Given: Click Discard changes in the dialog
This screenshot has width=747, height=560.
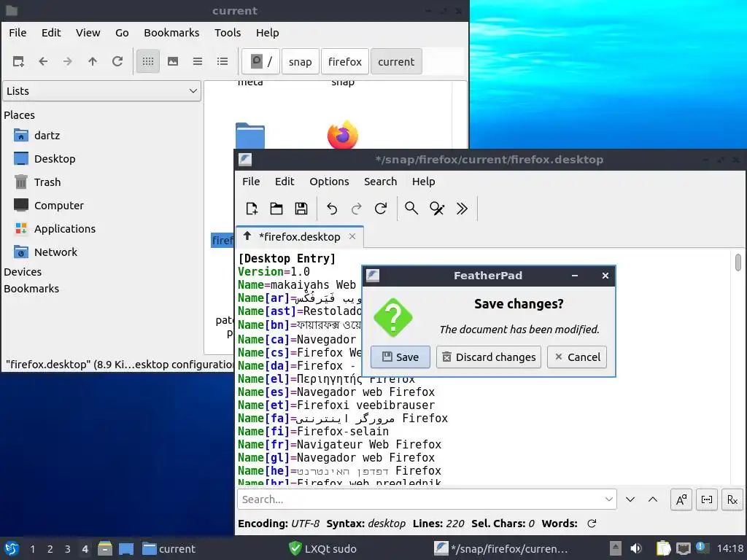Looking at the screenshot, I should [x=489, y=357].
